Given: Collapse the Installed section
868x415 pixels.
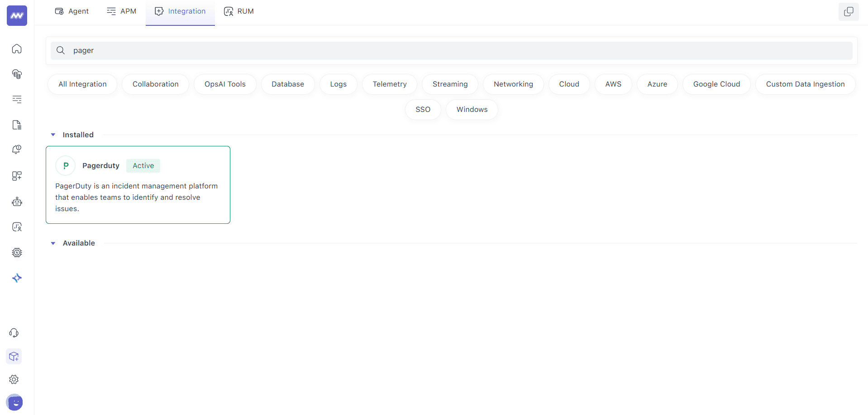Looking at the screenshot, I should pos(52,135).
